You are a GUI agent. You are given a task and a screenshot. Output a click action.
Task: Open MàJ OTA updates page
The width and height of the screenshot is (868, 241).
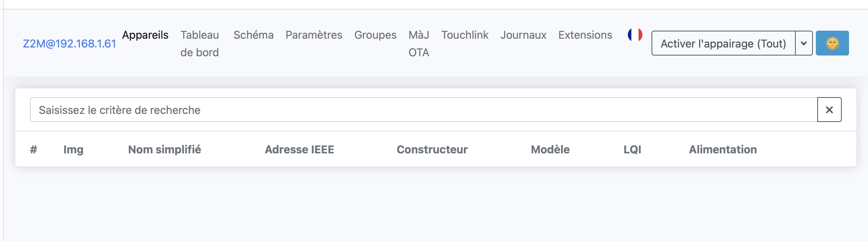[419, 43]
